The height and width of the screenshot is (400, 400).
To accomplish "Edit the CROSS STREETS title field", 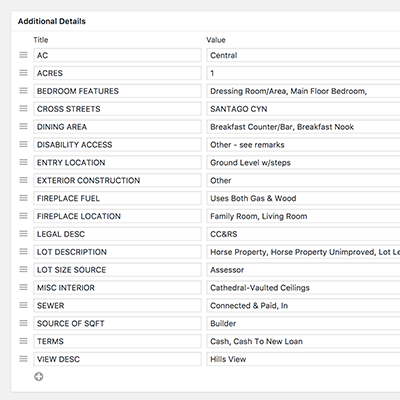I will tap(117, 109).
